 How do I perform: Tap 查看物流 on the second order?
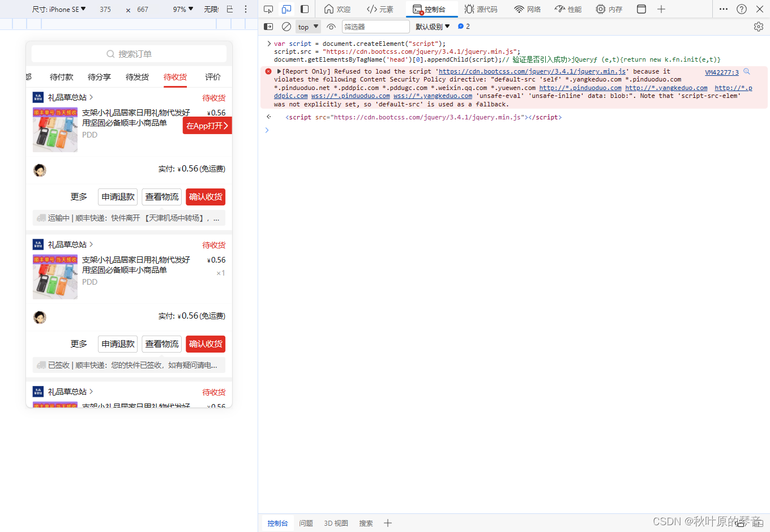pyautogui.click(x=161, y=344)
